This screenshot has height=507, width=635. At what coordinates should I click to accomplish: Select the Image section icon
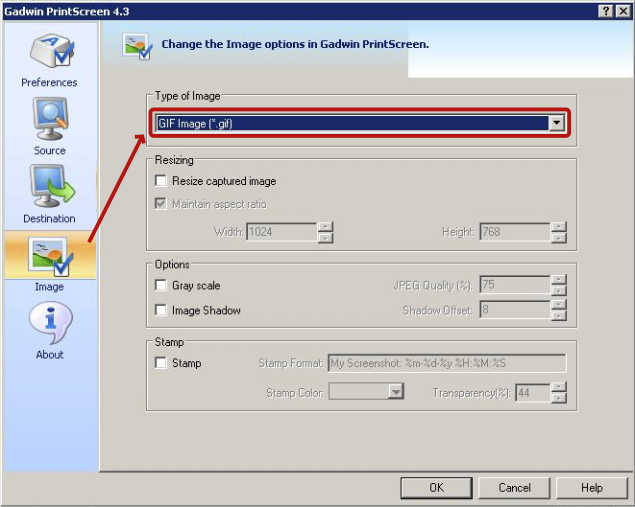pos(51,256)
